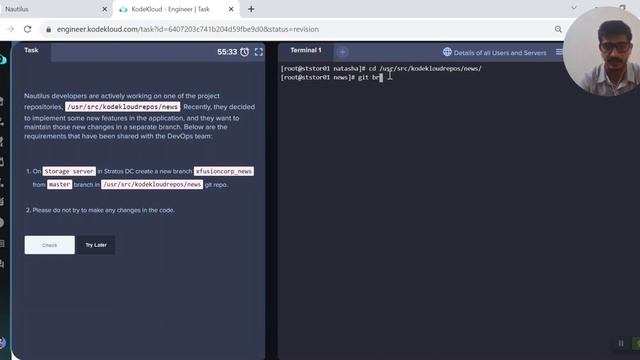Image resolution: width=640 pixels, height=360 pixels.
Task: Close the KodeKloud Engineer browser tab
Action: pyautogui.click(x=231, y=9)
